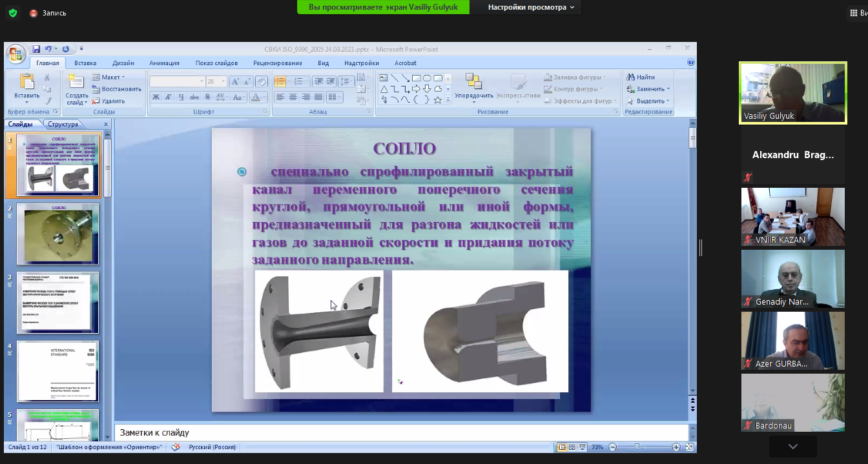Click the zoom slider handle in status bar
The width and height of the screenshot is (868, 464).
click(637, 447)
